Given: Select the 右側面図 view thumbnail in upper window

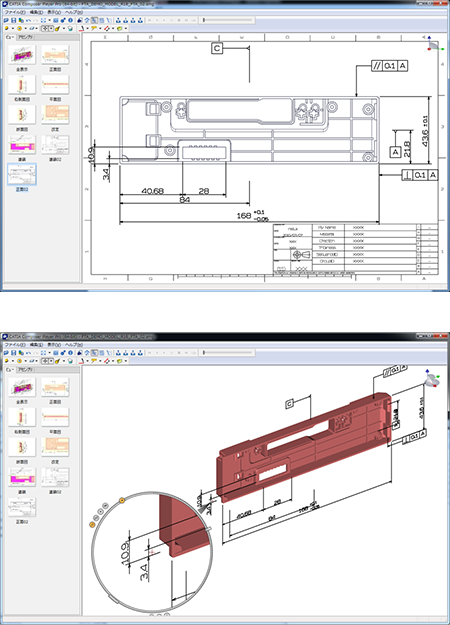Looking at the screenshot, I should 22,85.
